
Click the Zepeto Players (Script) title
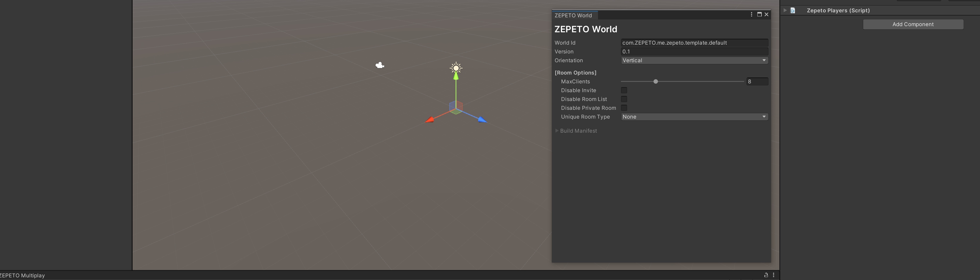(838, 11)
